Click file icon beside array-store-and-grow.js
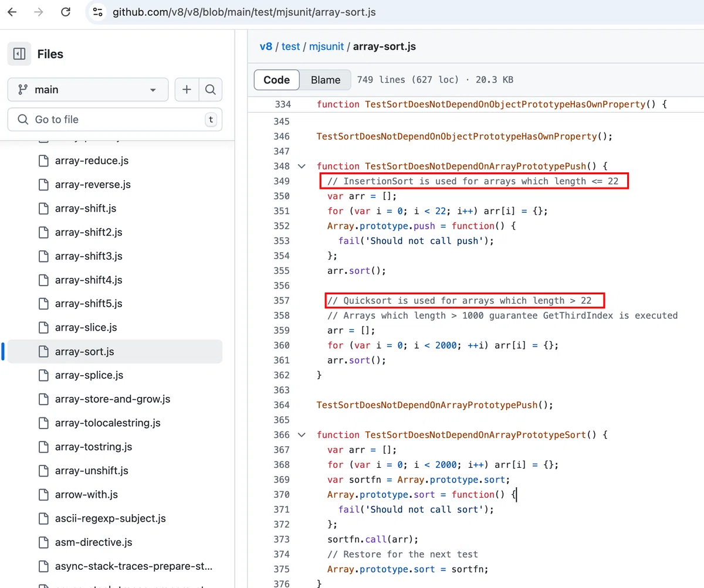 pyautogui.click(x=43, y=399)
